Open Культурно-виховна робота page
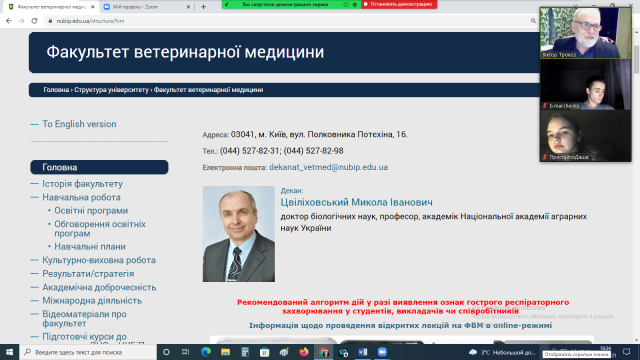Viewport: 640px width, 360px height. pos(99,260)
